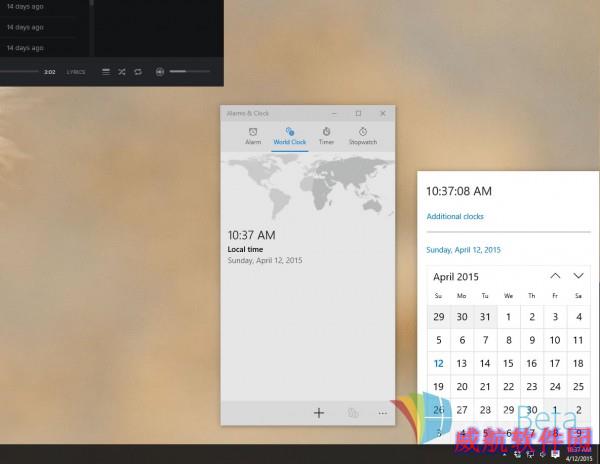
Task: Maximize the Alarms & Clock window
Action: 358,113
